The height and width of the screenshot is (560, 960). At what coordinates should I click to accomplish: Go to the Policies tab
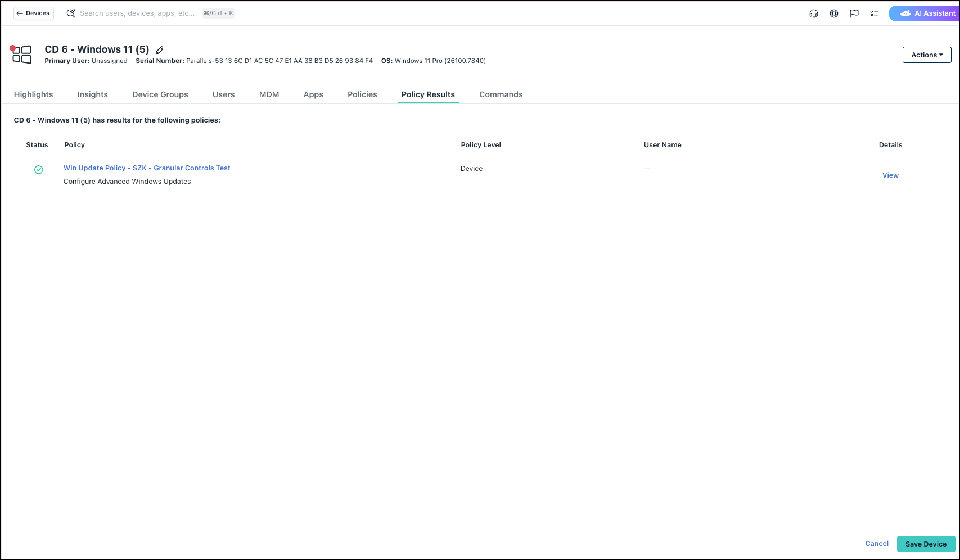[x=362, y=94]
